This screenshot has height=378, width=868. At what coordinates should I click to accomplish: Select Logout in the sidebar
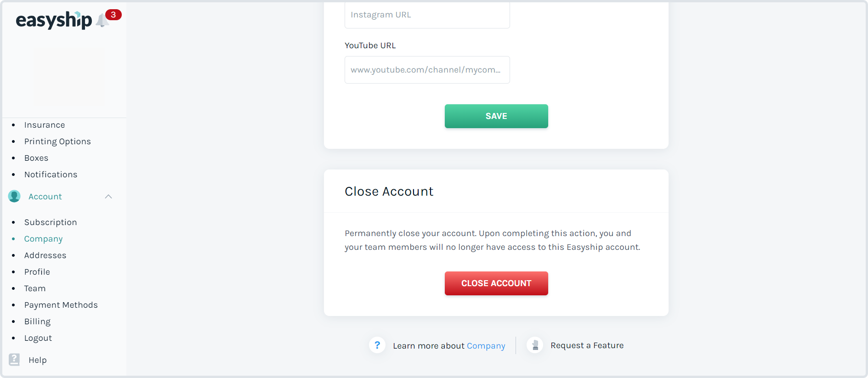point(38,338)
